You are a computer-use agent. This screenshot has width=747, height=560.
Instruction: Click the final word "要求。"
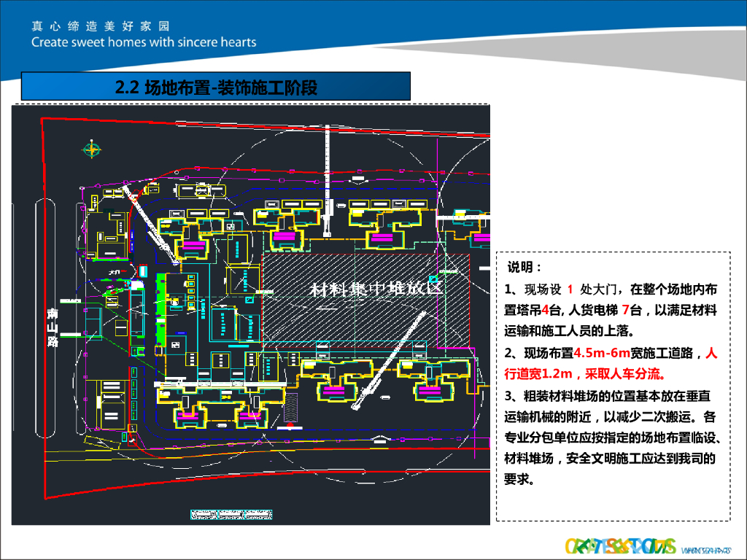(x=519, y=479)
